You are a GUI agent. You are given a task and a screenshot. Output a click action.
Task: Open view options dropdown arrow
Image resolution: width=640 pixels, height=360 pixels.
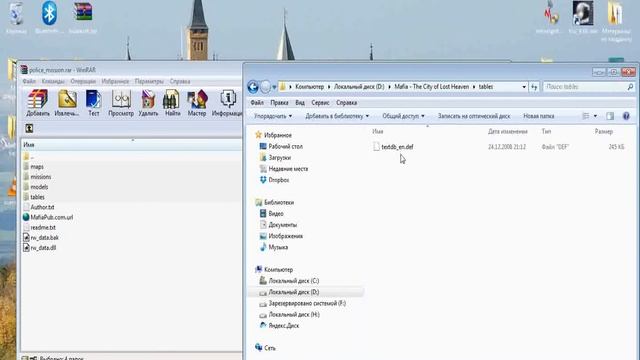[x=595, y=116]
